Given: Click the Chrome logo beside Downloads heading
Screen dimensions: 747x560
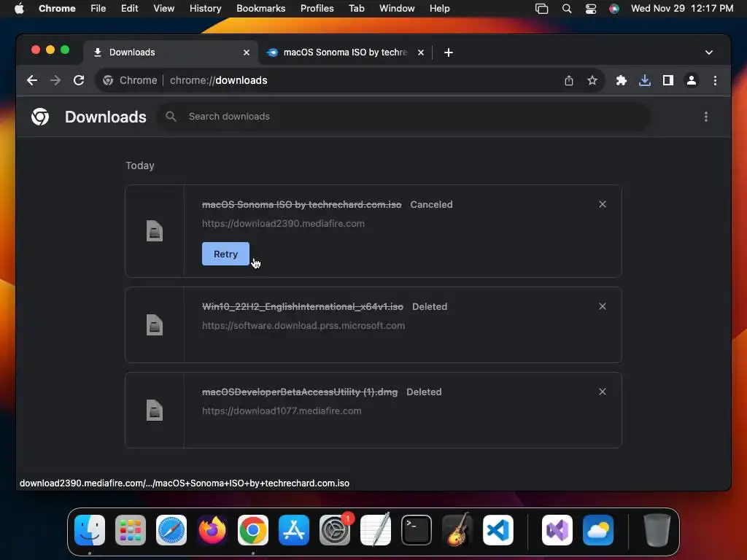Looking at the screenshot, I should coord(40,117).
